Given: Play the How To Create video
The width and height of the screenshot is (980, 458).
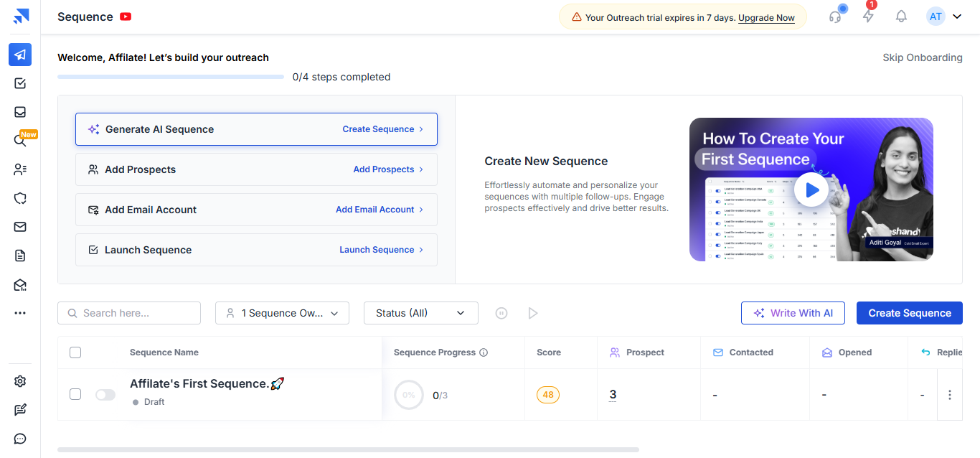Looking at the screenshot, I should tap(811, 190).
